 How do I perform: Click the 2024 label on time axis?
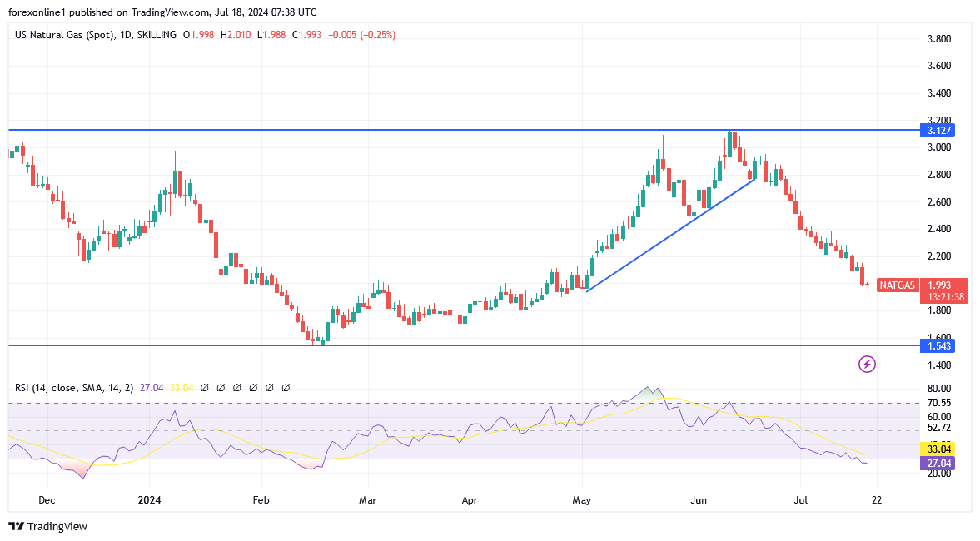(150, 500)
